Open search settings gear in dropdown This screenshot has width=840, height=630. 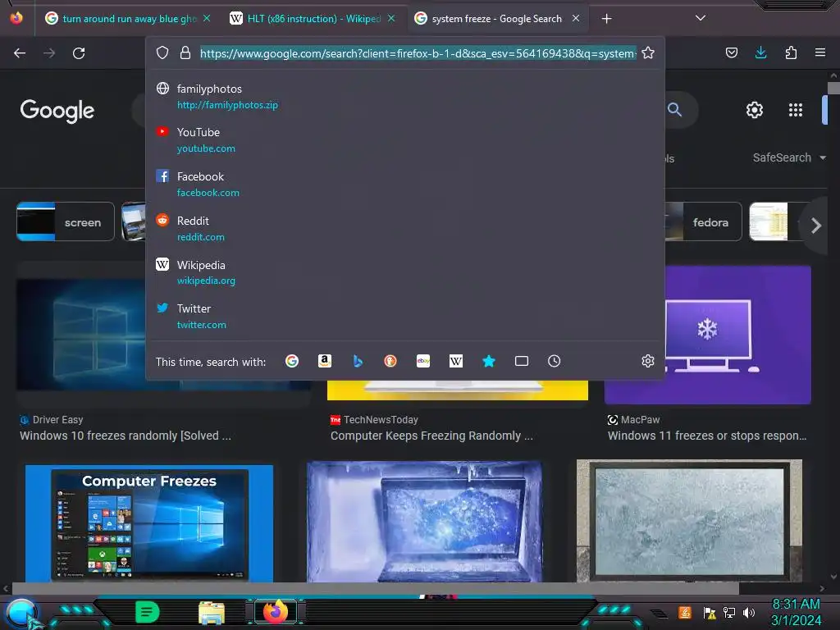click(648, 361)
